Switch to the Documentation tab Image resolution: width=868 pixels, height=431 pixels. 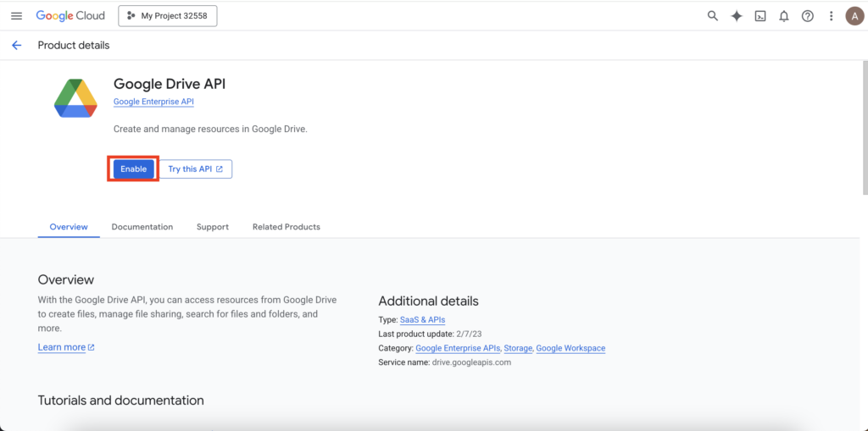tap(142, 227)
